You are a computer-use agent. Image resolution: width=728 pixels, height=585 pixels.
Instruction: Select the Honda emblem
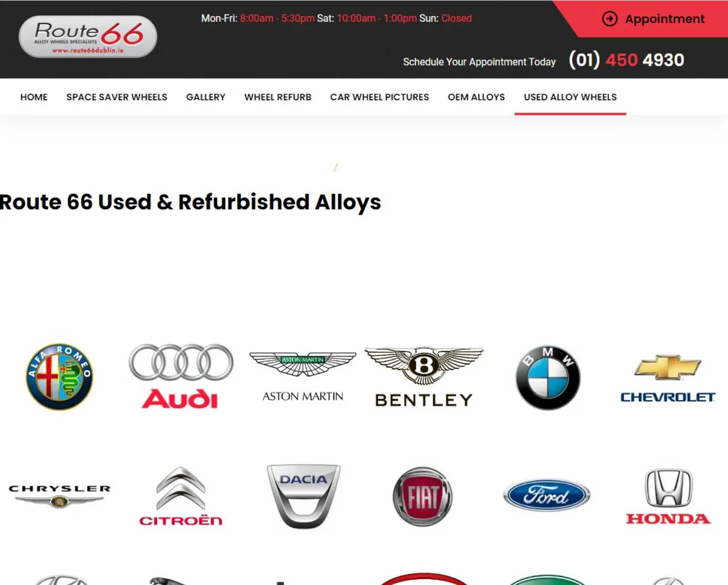667,494
